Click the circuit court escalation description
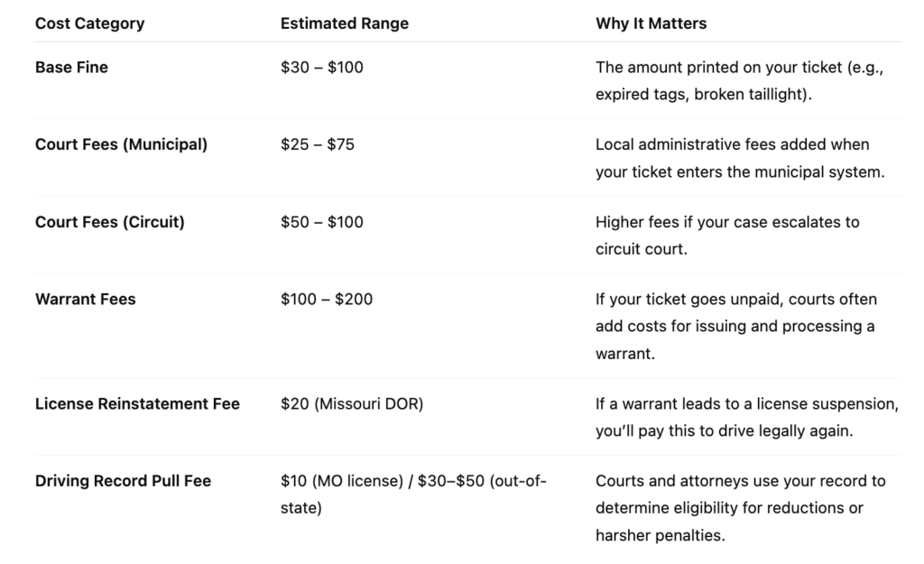Image resolution: width=924 pixels, height=564 pixels. tap(727, 236)
